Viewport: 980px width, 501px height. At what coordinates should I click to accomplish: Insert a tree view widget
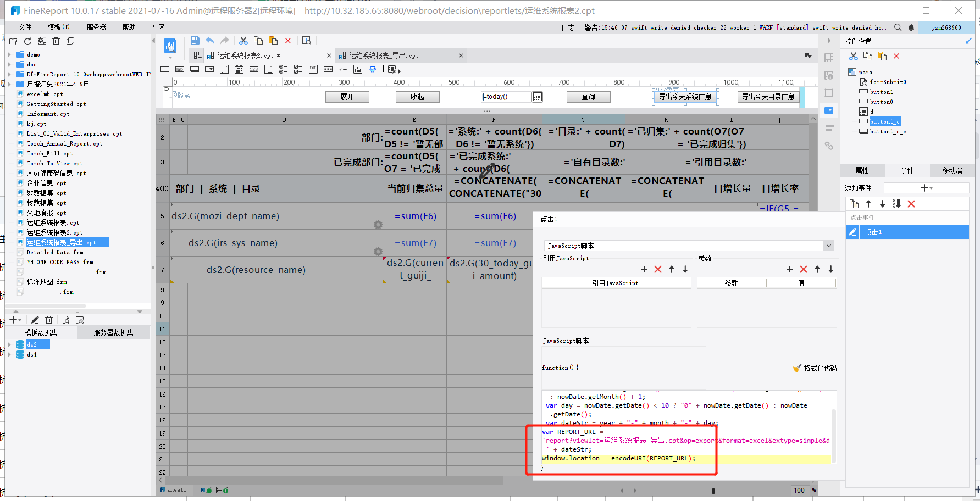pos(358,69)
